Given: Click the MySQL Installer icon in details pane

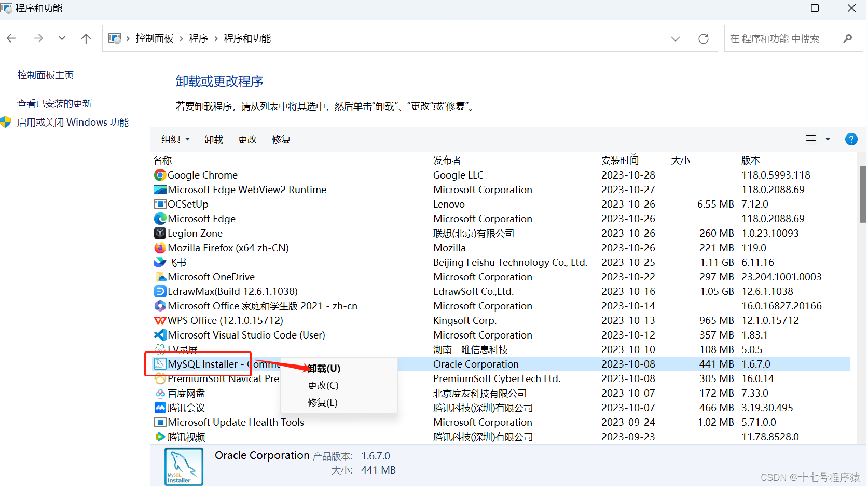Looking at the screenshot, I should tap(184, 466).
